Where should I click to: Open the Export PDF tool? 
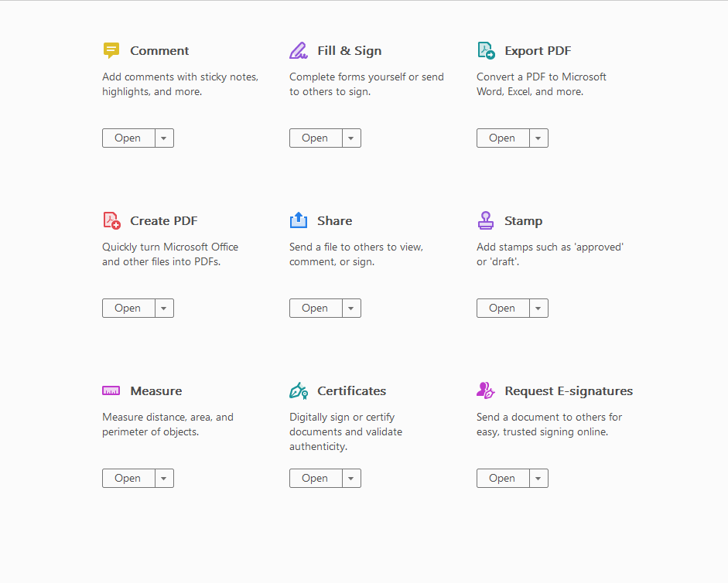(502, 138)
